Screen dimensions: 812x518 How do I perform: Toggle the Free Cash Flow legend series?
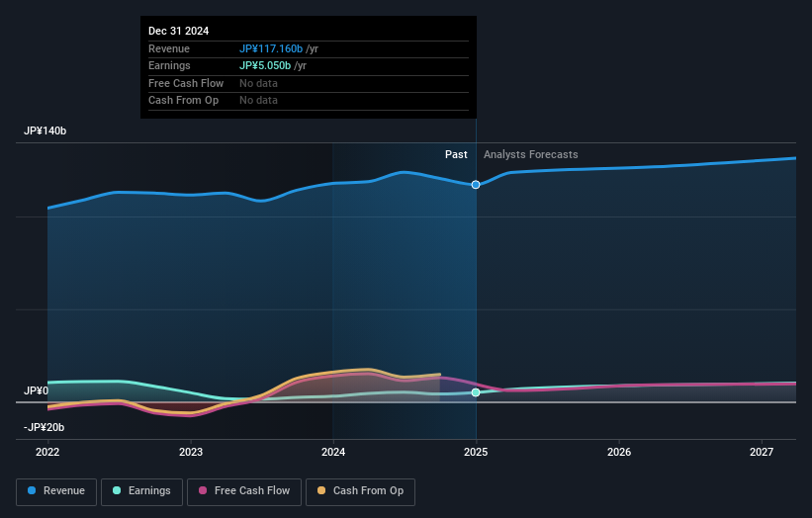point(244,491)
